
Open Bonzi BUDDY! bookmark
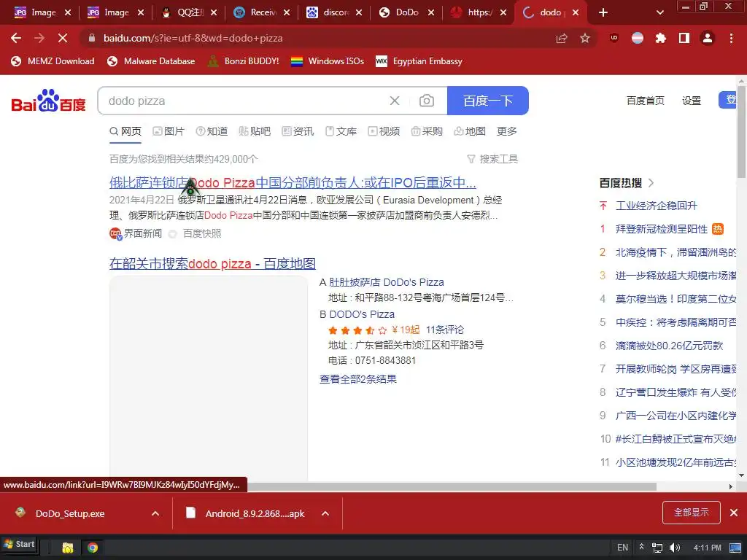[244, 61]
